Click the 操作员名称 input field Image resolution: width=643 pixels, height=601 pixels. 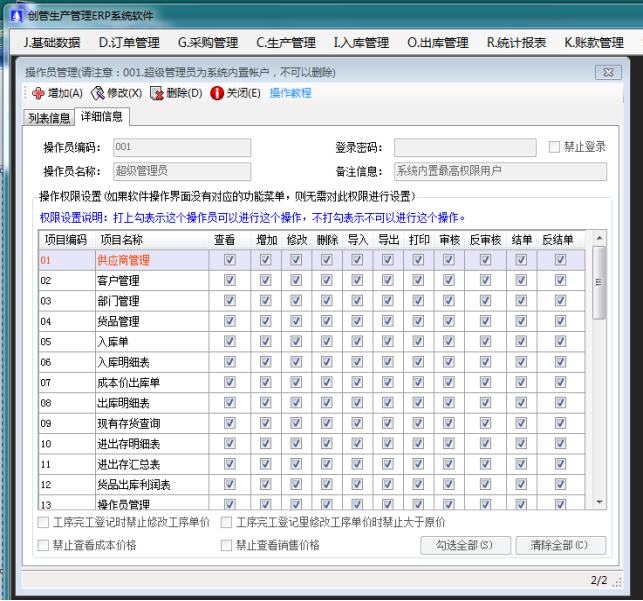pyautogui.click(x=182, y=171)
